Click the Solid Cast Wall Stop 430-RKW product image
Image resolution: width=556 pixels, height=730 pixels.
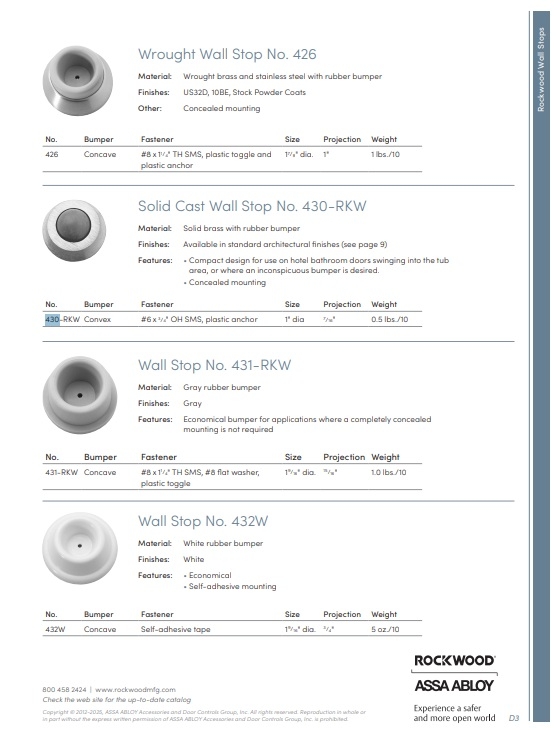tap(74, 231)
